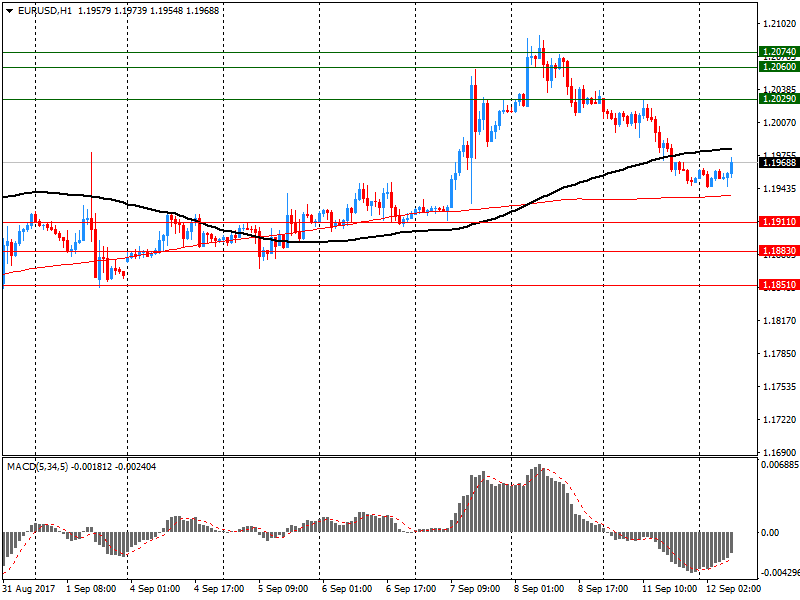The width and height of the screenshot is (800, 600).
Task: Click the 6 Sep 01:00 time label
Action: point(347,589)
